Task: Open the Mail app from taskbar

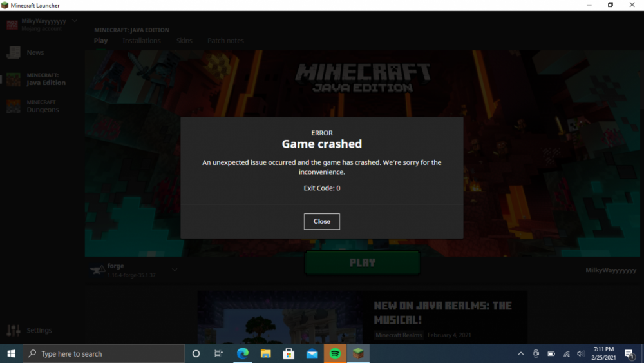Action: point(312,353)
